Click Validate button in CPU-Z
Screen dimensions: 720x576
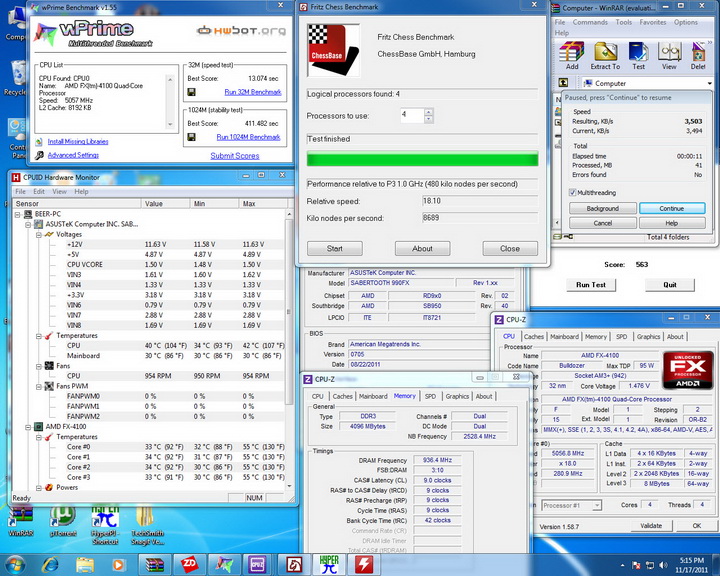pyautogui.click(x=651, y=525)
